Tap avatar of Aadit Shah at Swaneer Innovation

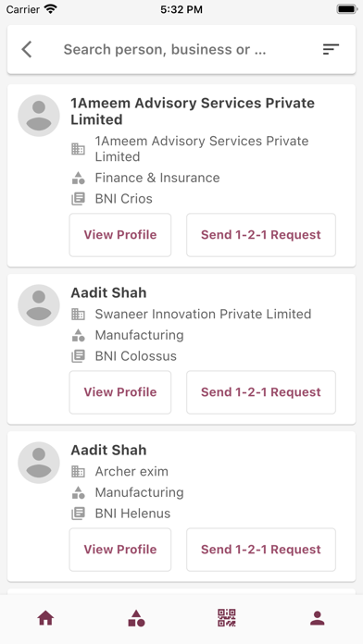pyautogui.click(x=39, y=305)
